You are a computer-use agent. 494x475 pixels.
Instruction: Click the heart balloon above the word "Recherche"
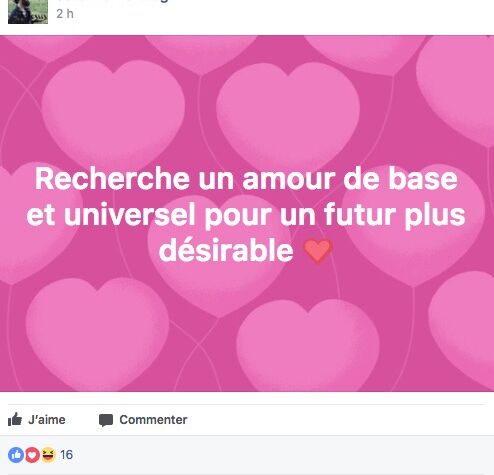point(113,112)
